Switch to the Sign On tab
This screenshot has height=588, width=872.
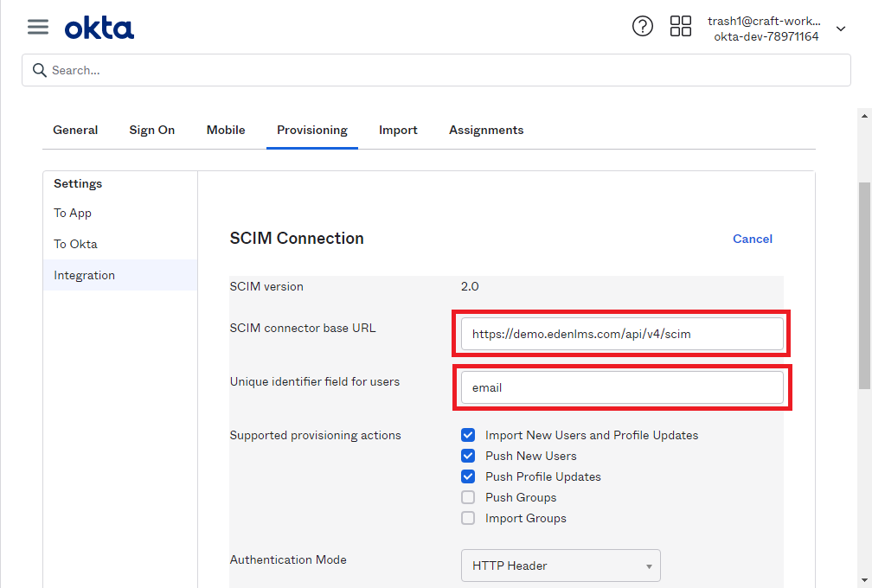pyautogui.click(x=152, y=130)
